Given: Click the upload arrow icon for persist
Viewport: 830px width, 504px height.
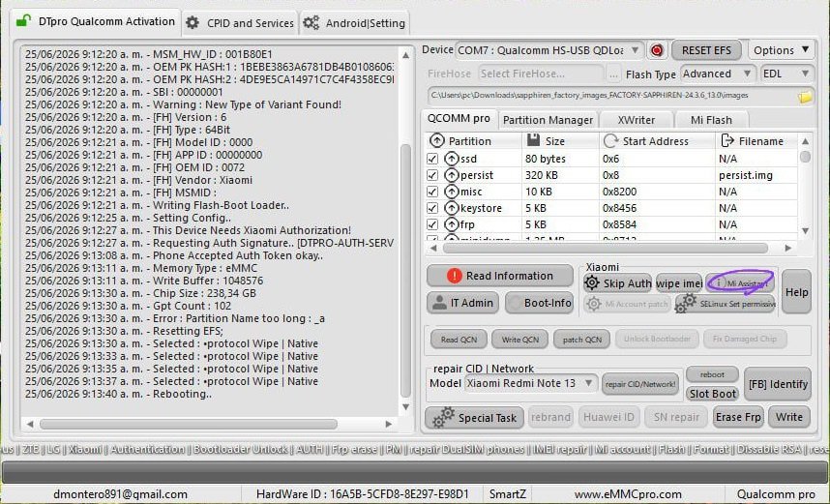Looking at the screenshot, I should coord(451,175).
